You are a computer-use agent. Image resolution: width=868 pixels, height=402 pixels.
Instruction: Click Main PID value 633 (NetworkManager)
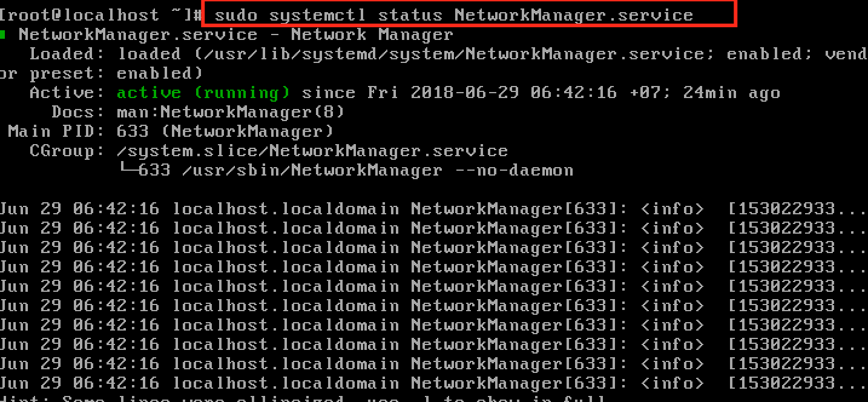pyautogui.click(x=225, y=132)
